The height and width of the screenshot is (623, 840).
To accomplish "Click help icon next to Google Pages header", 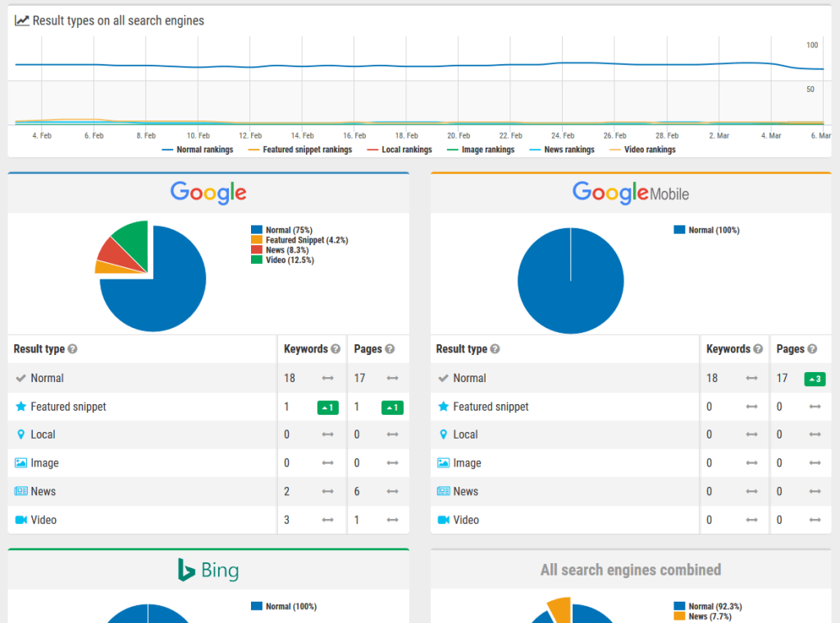I will [x=390, y=349].
